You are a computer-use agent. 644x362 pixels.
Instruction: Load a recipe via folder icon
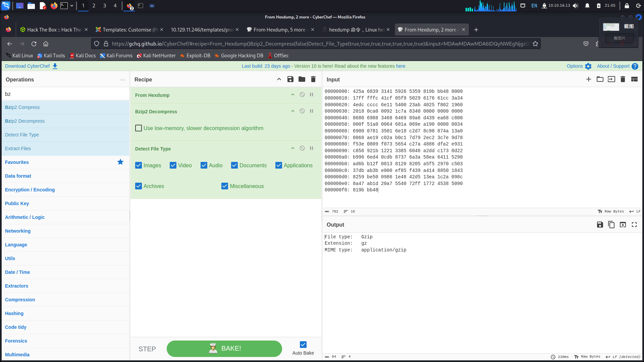pyautogui.click(x=302, y=79)
